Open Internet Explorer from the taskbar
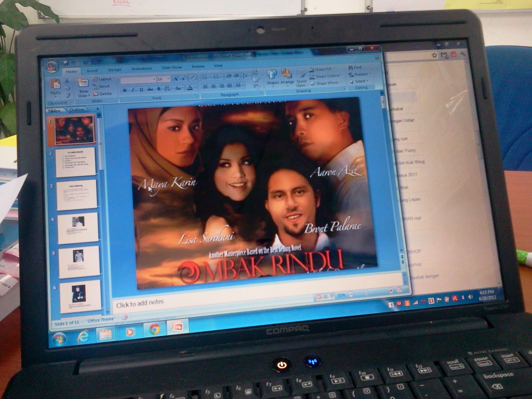This screenshot has height=399, width=532. click(83, 336)
